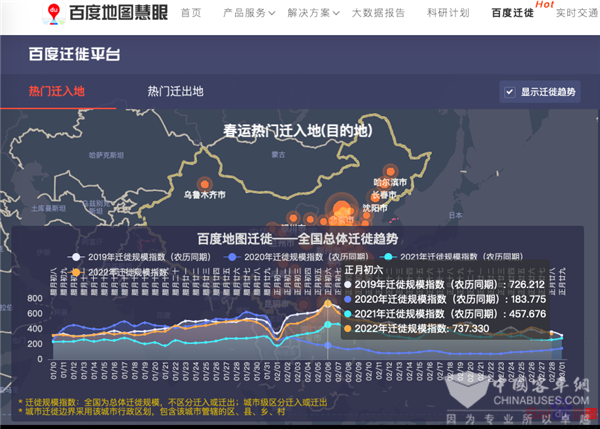The width and height of the screenshot is (600, 429).
Task: Open the 科研计划 menu item
Action: [448, 13]
